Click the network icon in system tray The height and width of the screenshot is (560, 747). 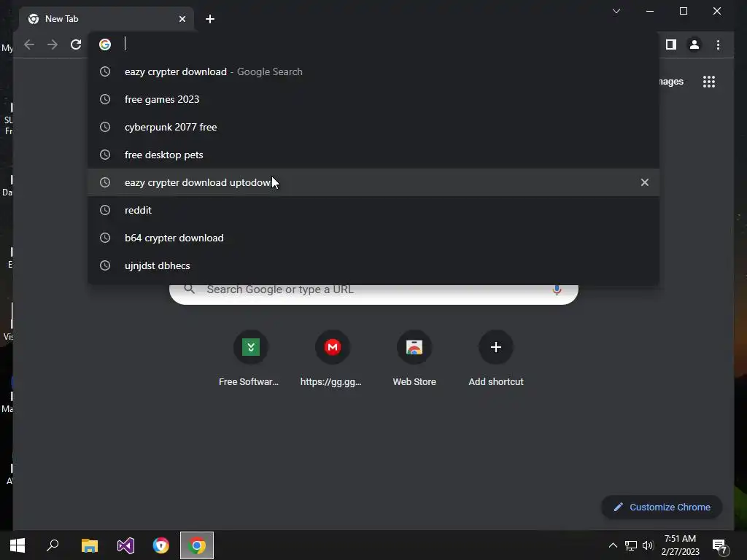[x=631, y=545]
